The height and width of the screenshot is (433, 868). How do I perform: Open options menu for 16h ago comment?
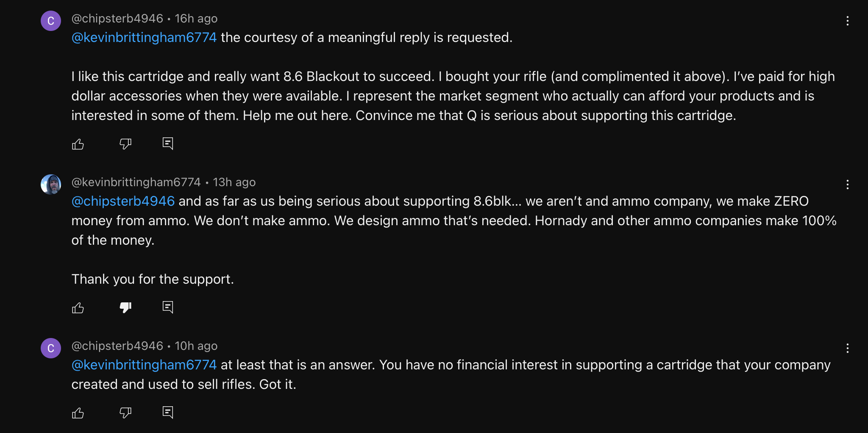coord(847,21)
